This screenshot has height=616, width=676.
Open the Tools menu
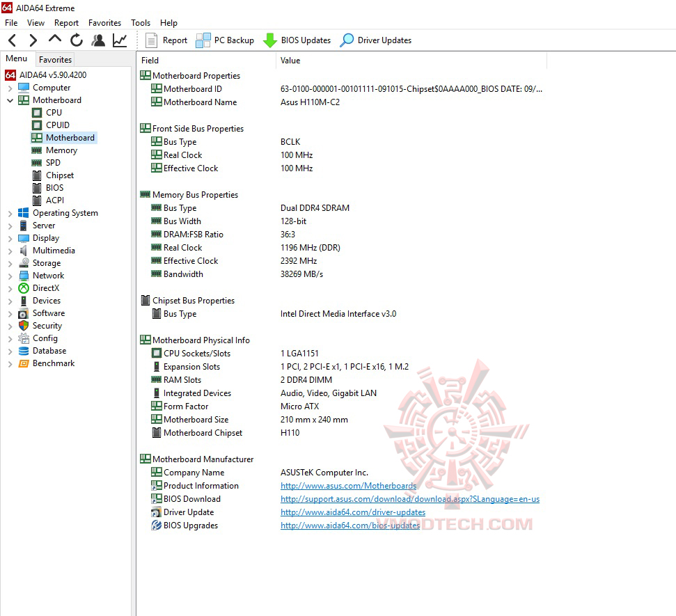click(x=141, y=23)
